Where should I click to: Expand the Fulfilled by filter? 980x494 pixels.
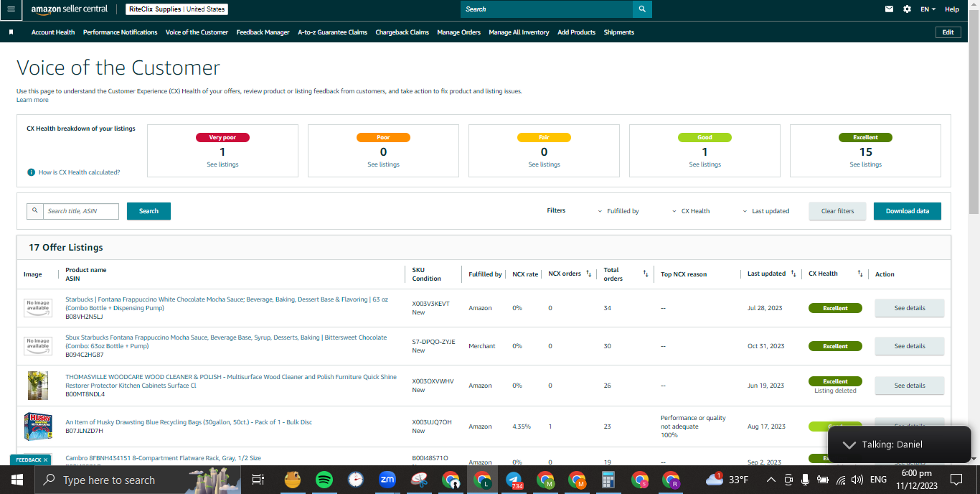pyautogui.click(x=618, y=211)
